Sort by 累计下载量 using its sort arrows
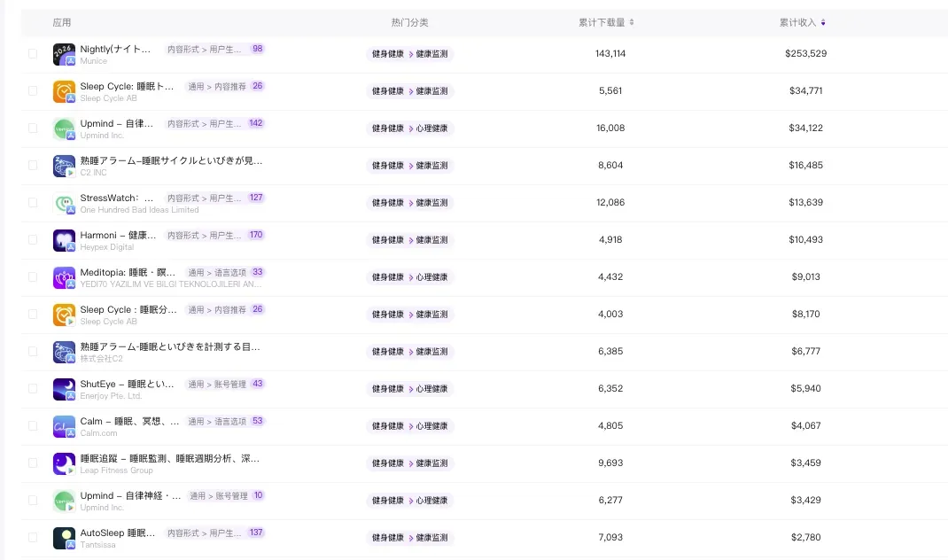The width and height of the screenshot is (948, 560). [x=632, y=22]
